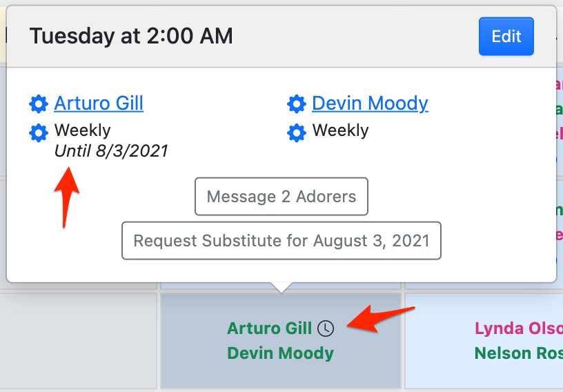Click the Tuesday at 2:00 AM popup title
This screenshot has height=392, width=563.
point(131,36)
